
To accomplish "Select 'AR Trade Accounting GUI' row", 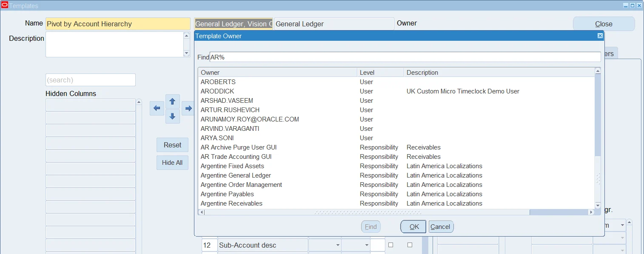I will tap(396, 157).
